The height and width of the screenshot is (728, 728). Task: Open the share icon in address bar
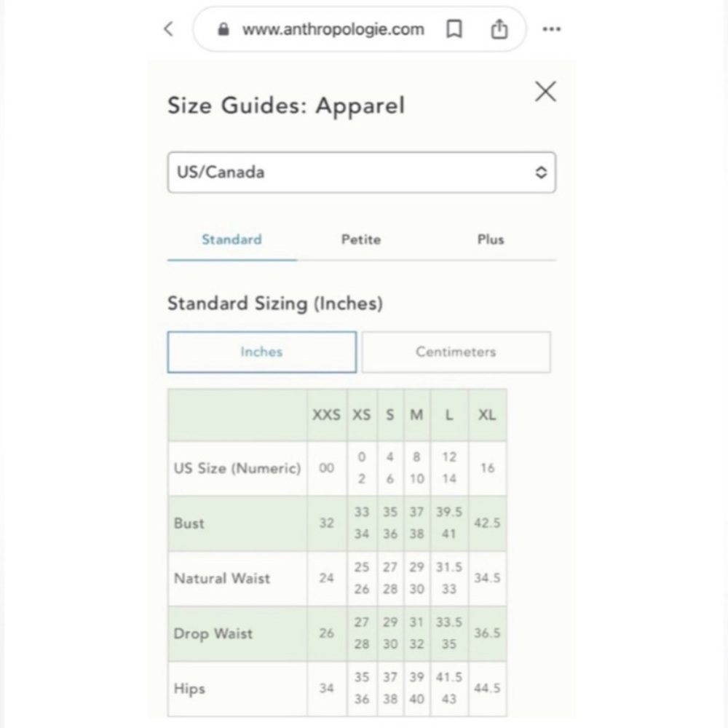point(499,29)
